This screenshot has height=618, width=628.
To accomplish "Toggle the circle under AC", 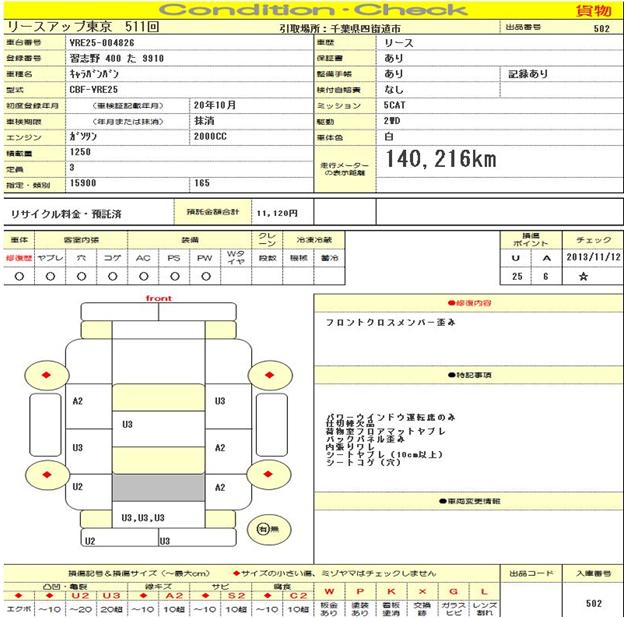I will tap(143, 275).
